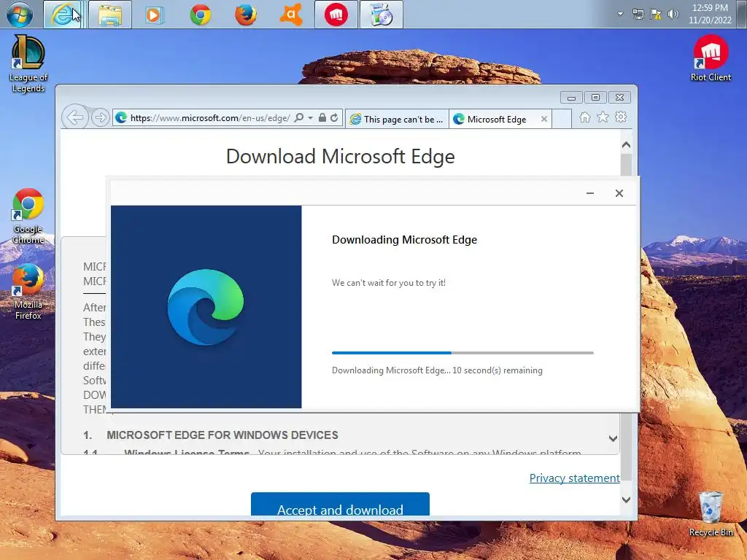Click the Edge logo in installer

click(206, 307)
